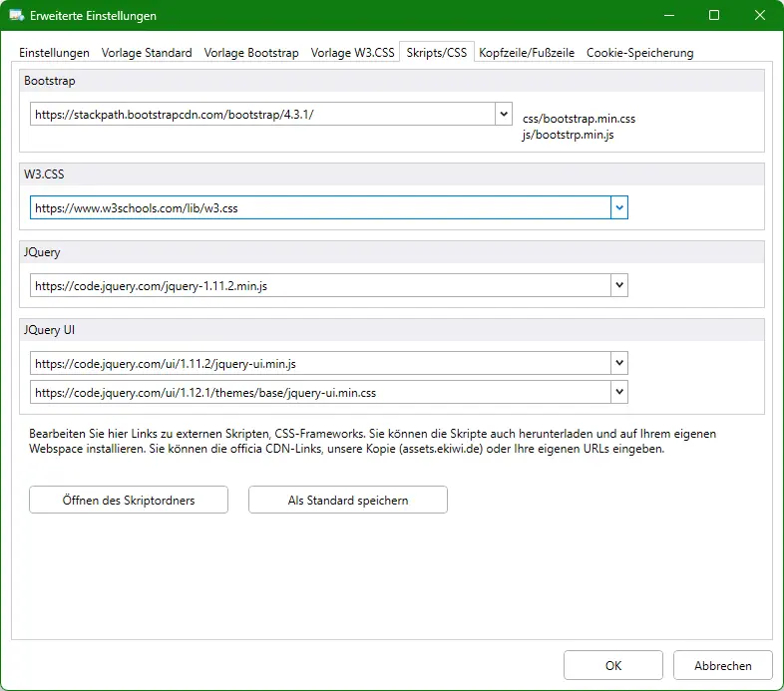This screenshot has width=784, height=691.
Task: Click the W3.CSS URL text field
Action: click(319, 208)
